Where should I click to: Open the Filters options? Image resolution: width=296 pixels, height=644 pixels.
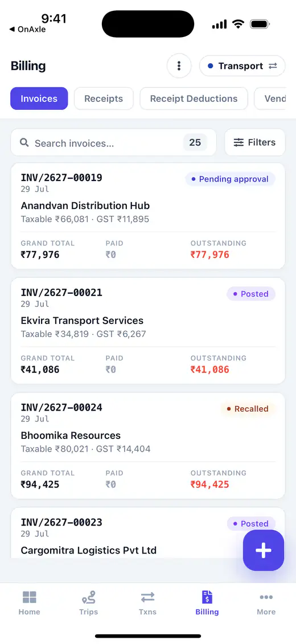coord(255,142)
